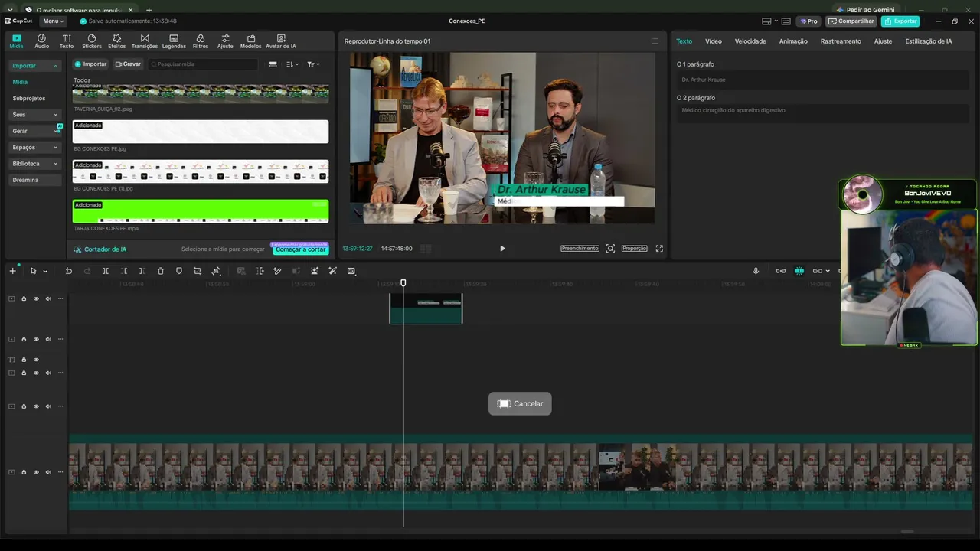Viewport: 980px width, 551px height.
Task: Click the Gravar button
Action: (x=128, y=64)
